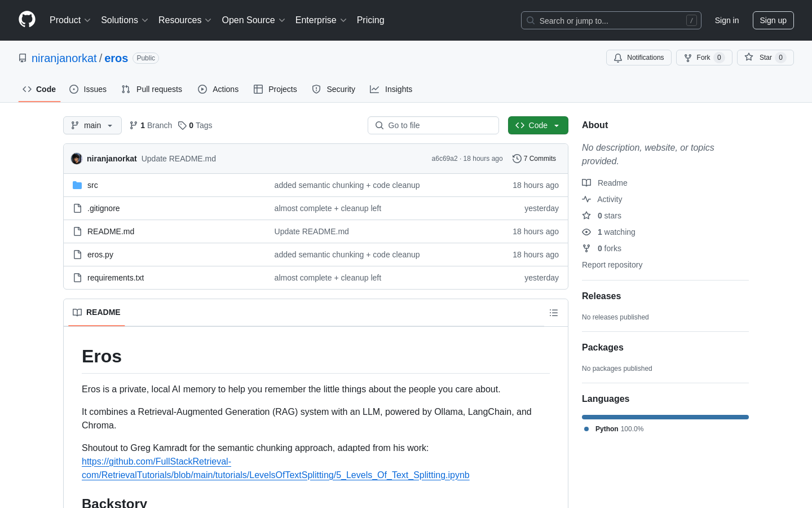Open the requirements.txt file

coord(116,278)
